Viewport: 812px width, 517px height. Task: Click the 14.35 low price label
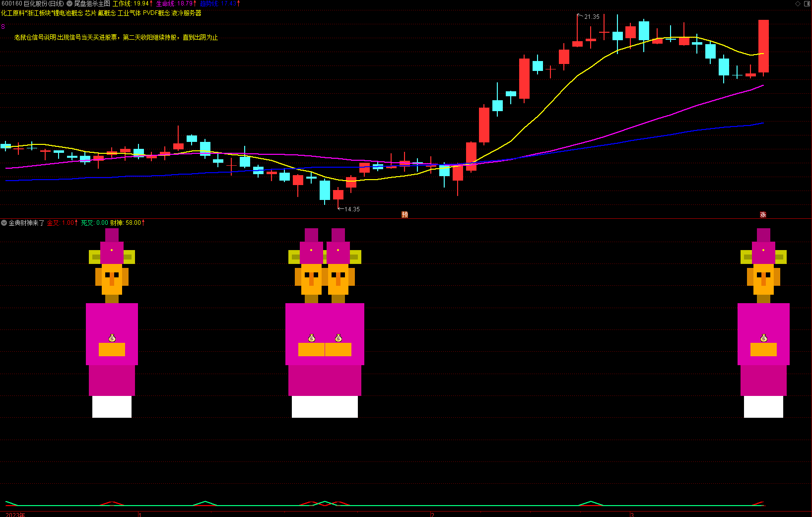[x=352, y=209]
